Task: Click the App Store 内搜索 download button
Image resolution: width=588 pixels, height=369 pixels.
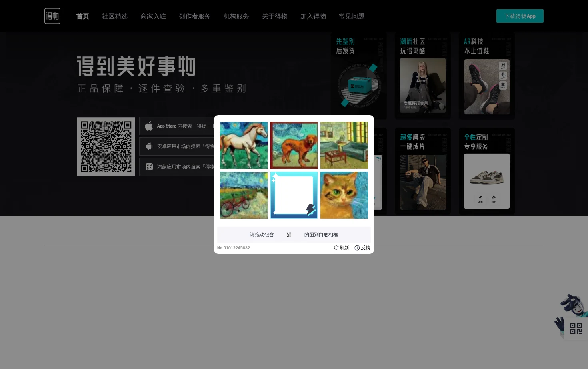Action: pyautogui.click(x=177, y=126)
